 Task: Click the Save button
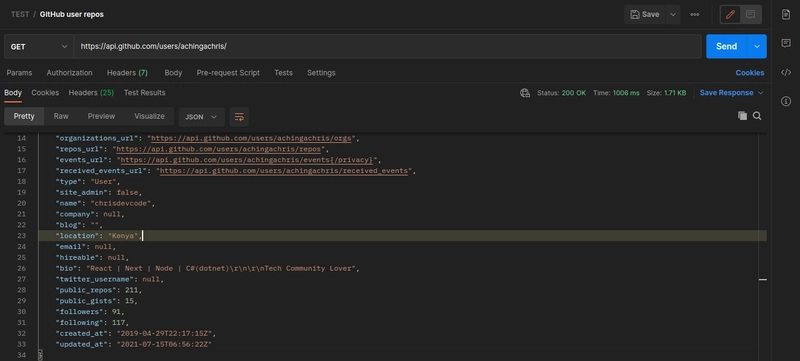point(645,14)
